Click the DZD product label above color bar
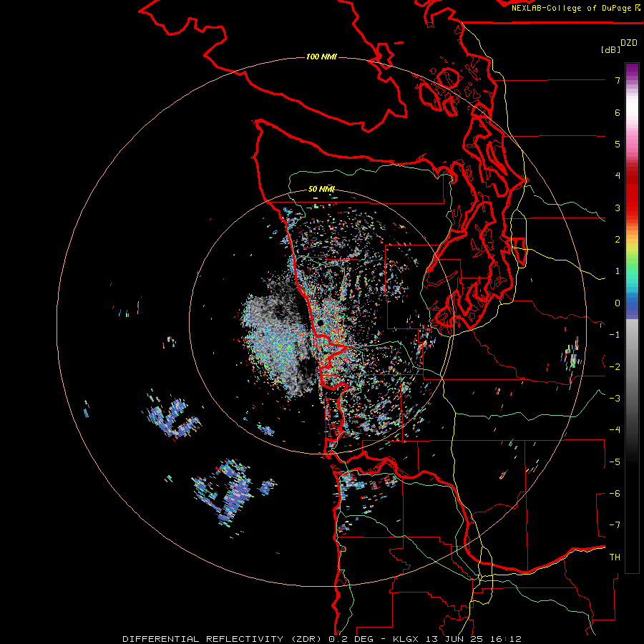Image resolution: width=644 pixels, height=644 pixels. [x=629, y=42]
